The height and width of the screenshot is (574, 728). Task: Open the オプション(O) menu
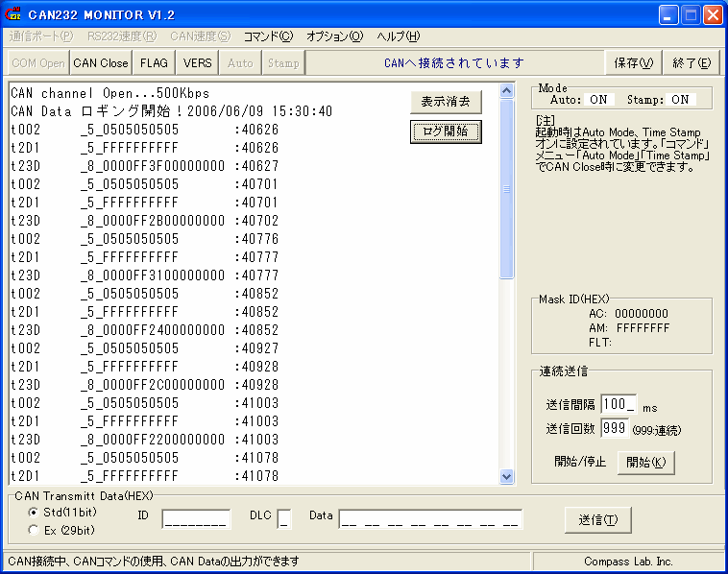click(x=334, y=36)
